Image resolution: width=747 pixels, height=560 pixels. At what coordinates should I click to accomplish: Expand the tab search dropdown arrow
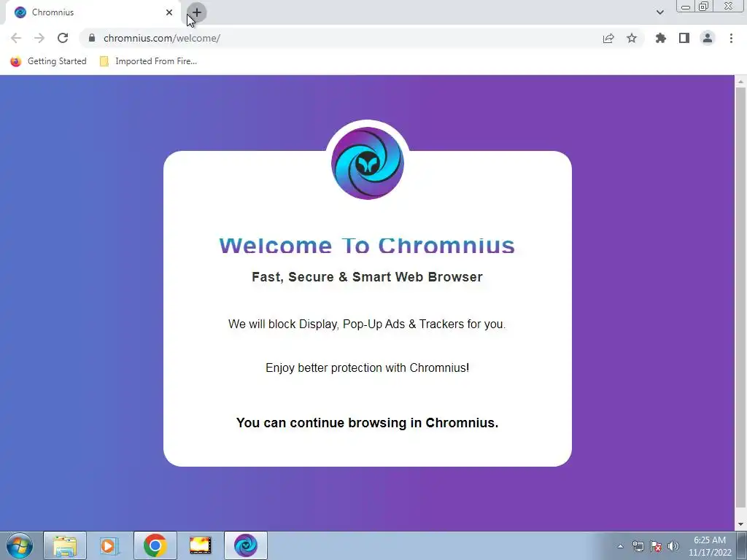pyautogui.click(x=659, y=12)
